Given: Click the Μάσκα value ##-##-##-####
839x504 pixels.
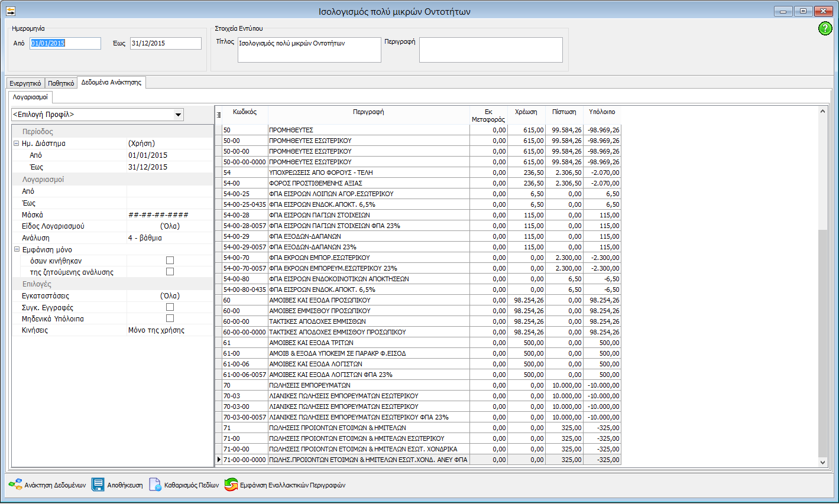Looking at the screenshot, I should 170,215.
